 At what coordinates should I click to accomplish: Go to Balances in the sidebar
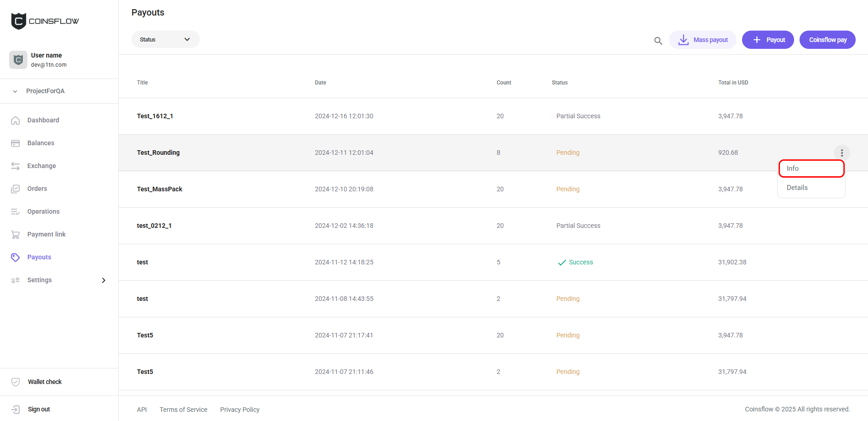(41, 143)
